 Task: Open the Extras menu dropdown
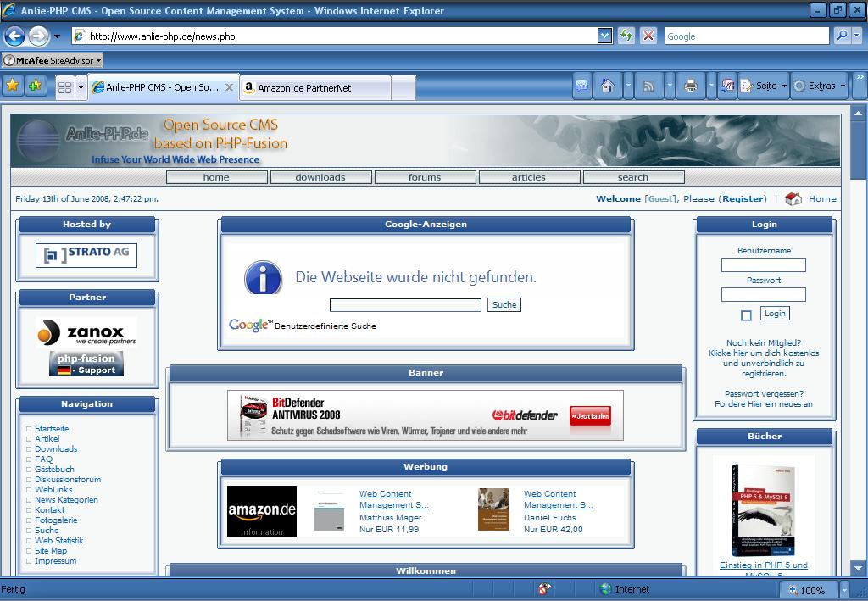[819, 86]
